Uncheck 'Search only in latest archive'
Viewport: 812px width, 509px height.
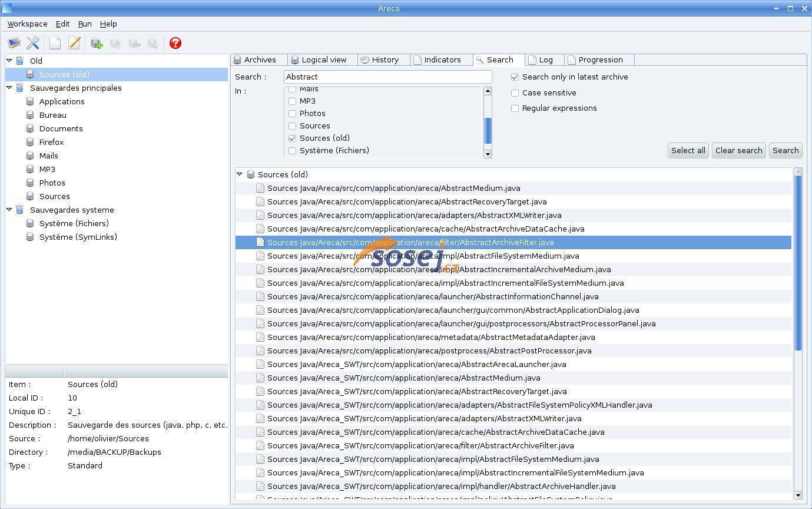[515, 77]
